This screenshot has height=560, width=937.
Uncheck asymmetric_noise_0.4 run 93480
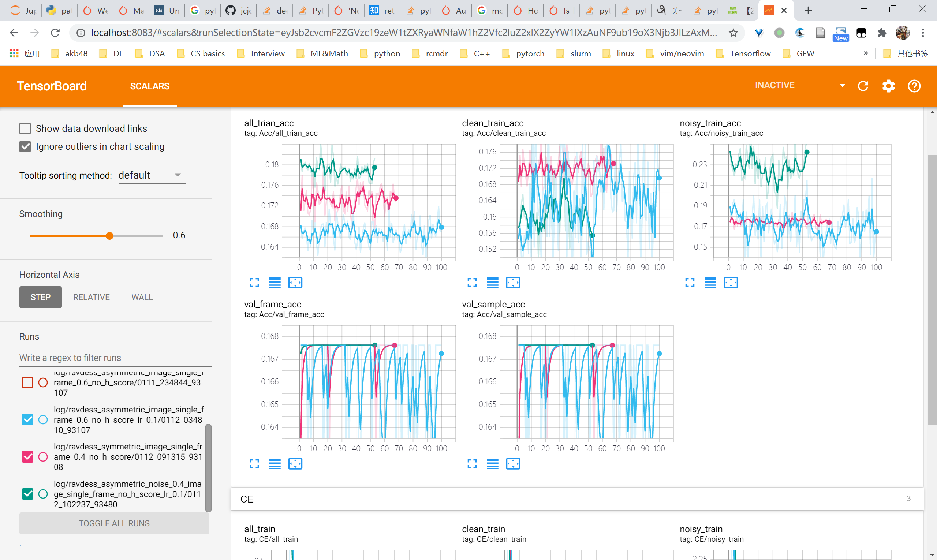pyautogui.click(x=27, y=494)
